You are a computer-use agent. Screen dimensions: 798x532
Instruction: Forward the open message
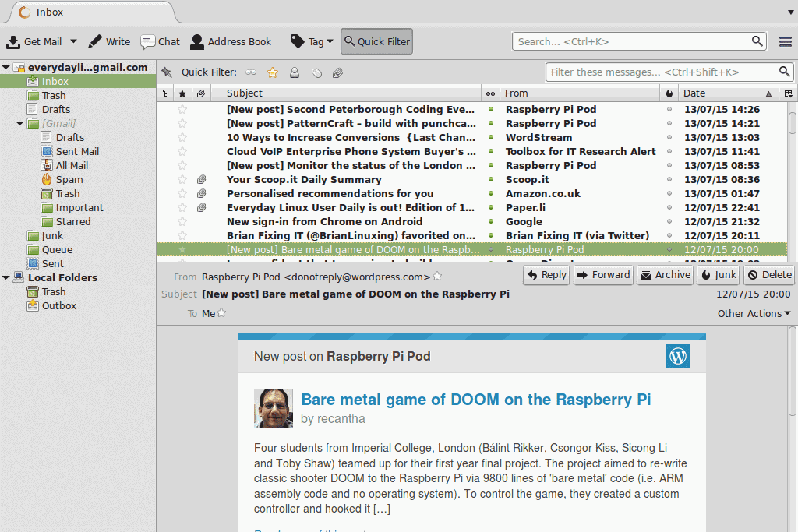tap(604, 275)
